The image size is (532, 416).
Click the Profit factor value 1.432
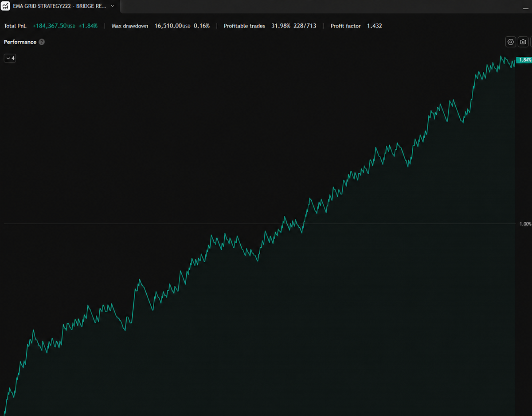point(375,26)
